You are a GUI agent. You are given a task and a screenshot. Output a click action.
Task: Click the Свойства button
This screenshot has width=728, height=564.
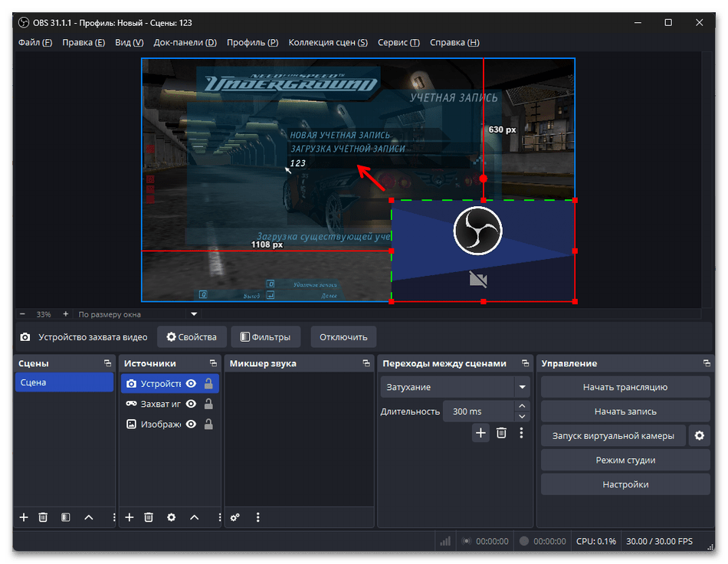tap(192, 337)
